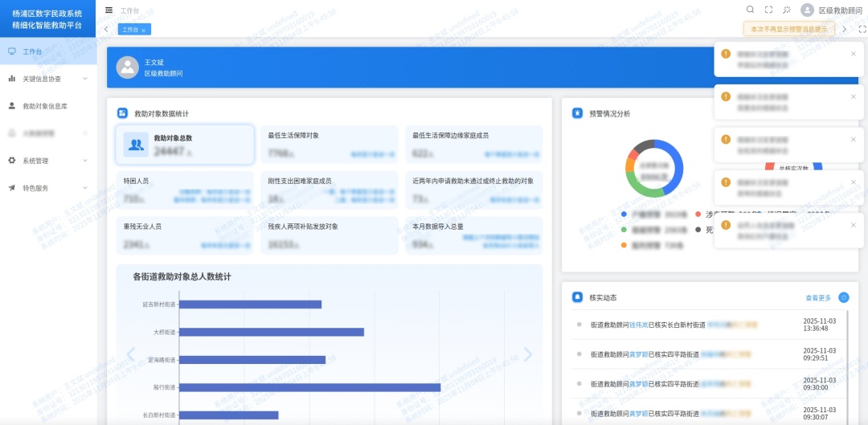Close the 工作台 tab with its X
This screenshot has width=868, height=425.
coord(144,30)
